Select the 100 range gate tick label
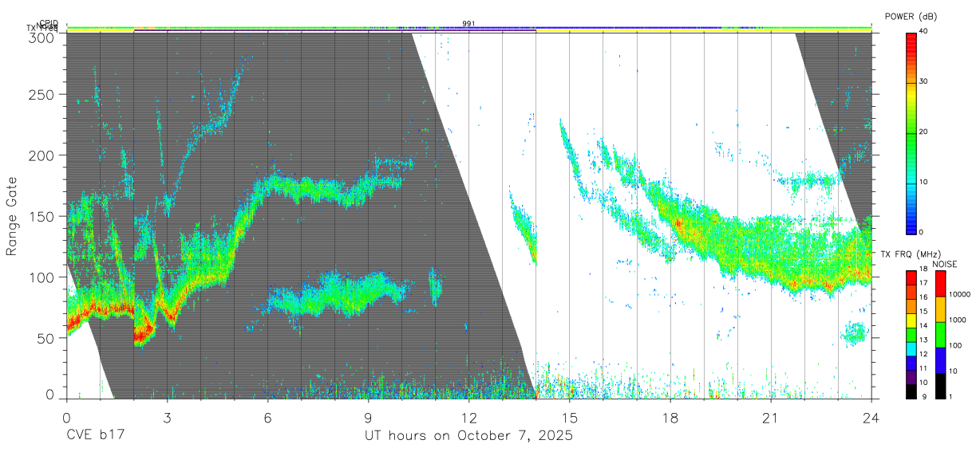 pos(41,277)
